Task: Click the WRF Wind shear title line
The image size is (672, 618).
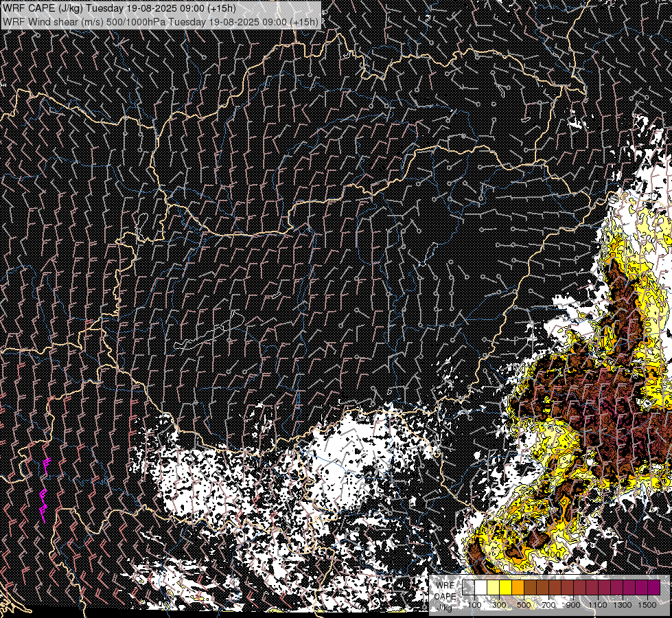Action: click(x=161, y=22)
